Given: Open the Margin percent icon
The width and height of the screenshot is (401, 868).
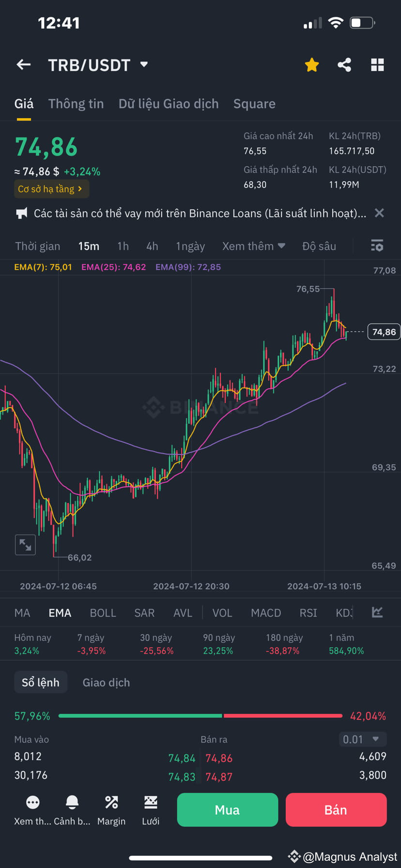Looking at the screenshot, I should (x=111, y=803).
